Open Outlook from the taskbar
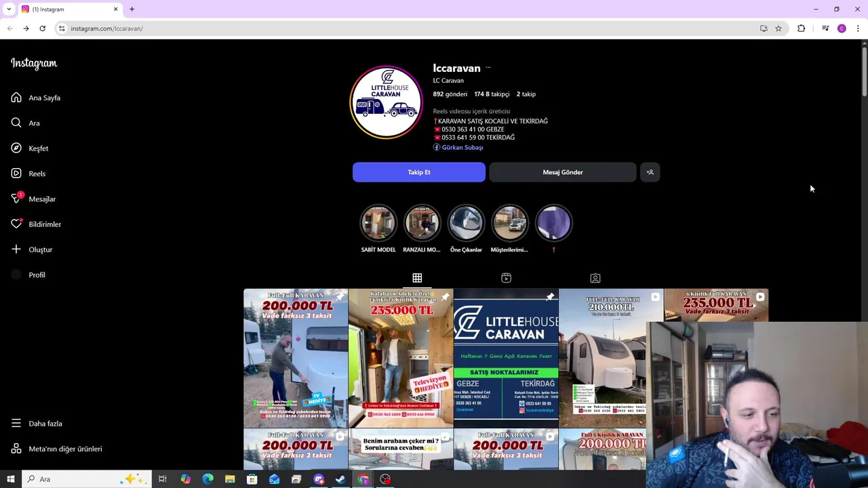868x488 pixels. point(274,479)
